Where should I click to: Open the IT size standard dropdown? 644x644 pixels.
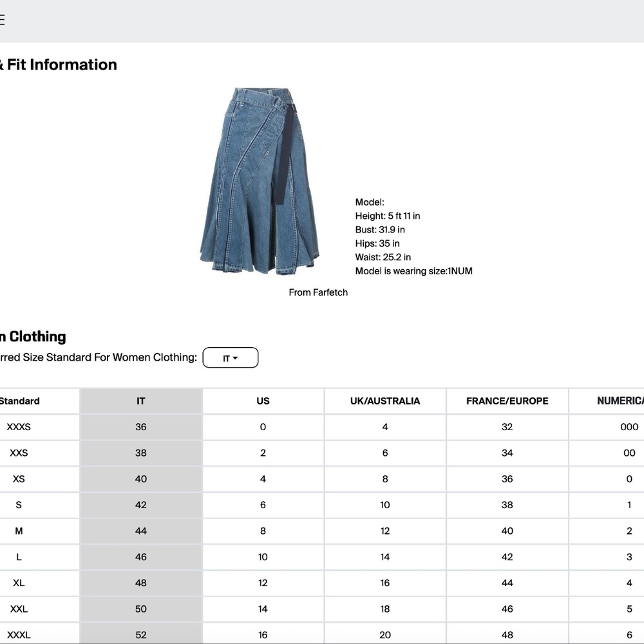[x=231, y=357]
